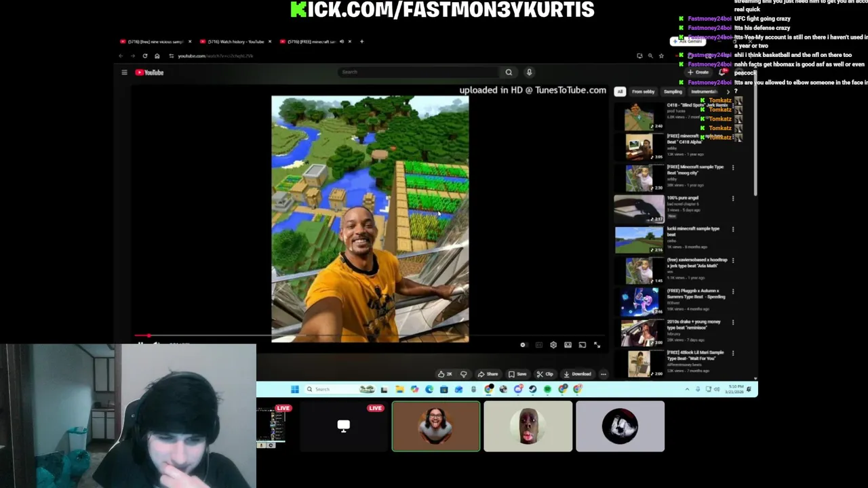Open Microsoft Edge from the taskbar

[429, 389]
